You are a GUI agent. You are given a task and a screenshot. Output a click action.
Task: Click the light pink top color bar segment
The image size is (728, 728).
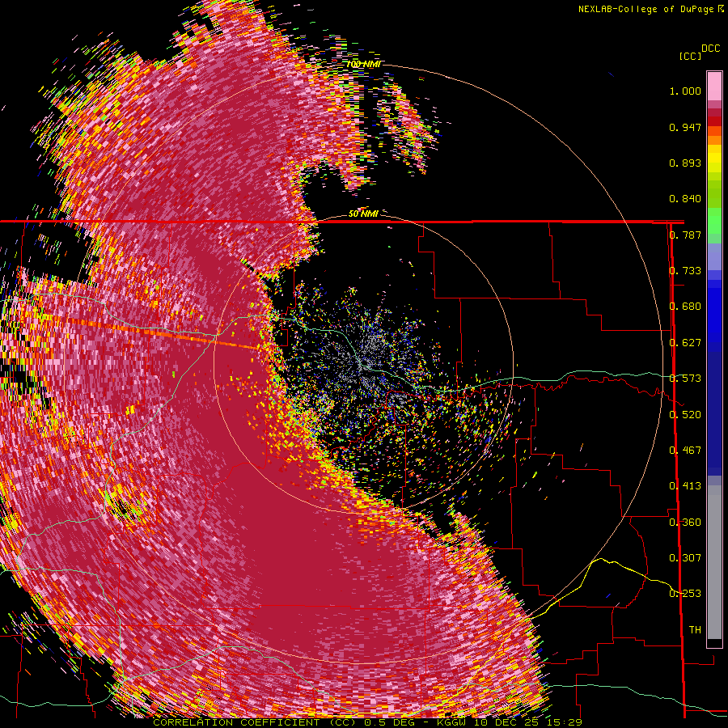click(x=714, y=86)
